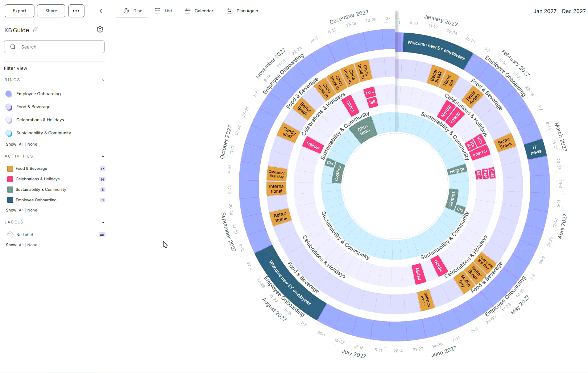Toggle Employee Onboarding activity dark blue square

[10, 200]
